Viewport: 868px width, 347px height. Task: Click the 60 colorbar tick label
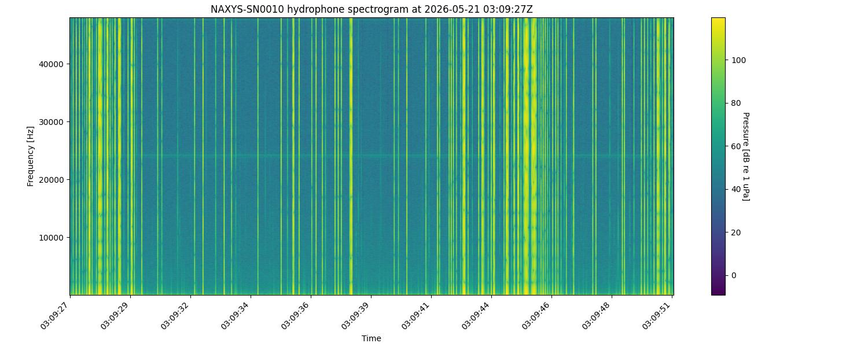[x=735, y=146]
